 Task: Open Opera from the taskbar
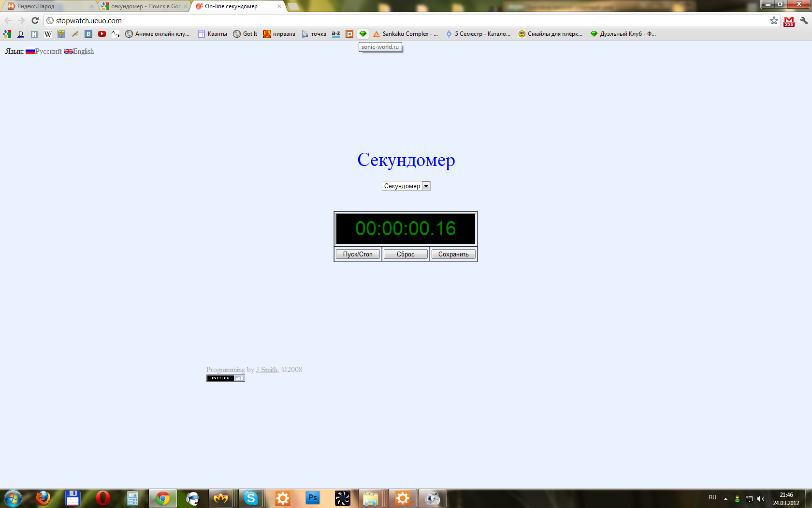tap(102, 498)
